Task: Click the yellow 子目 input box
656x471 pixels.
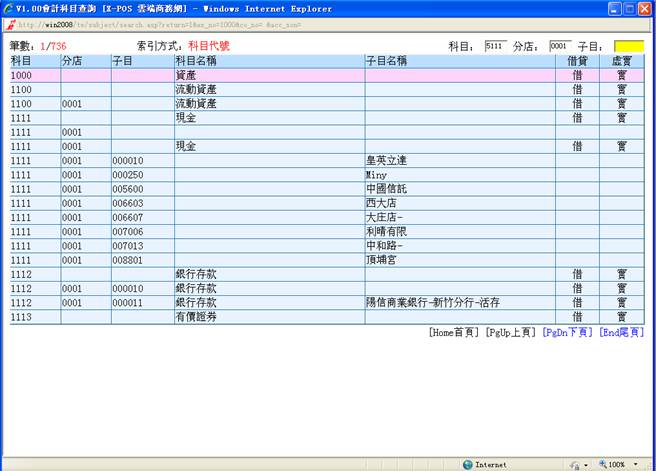Action: point(628,46)
